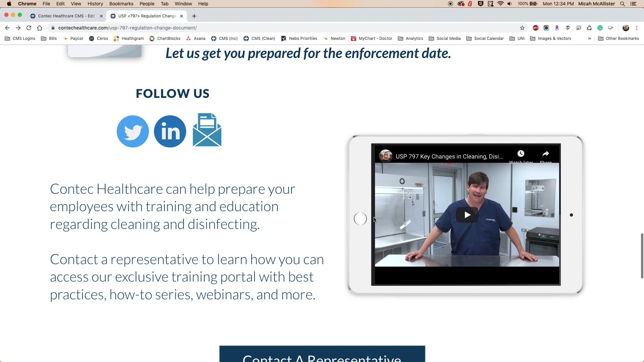Viewport: 644px width, 362px height.
Task: Play the USP 797 Key Changes video
Action: pos(467,215)
